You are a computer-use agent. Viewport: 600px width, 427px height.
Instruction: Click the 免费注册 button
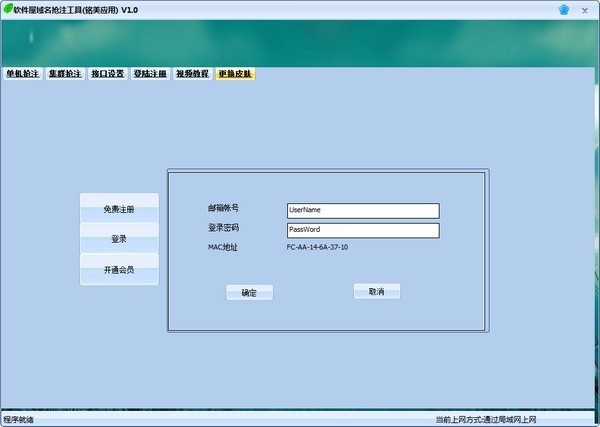119,209
